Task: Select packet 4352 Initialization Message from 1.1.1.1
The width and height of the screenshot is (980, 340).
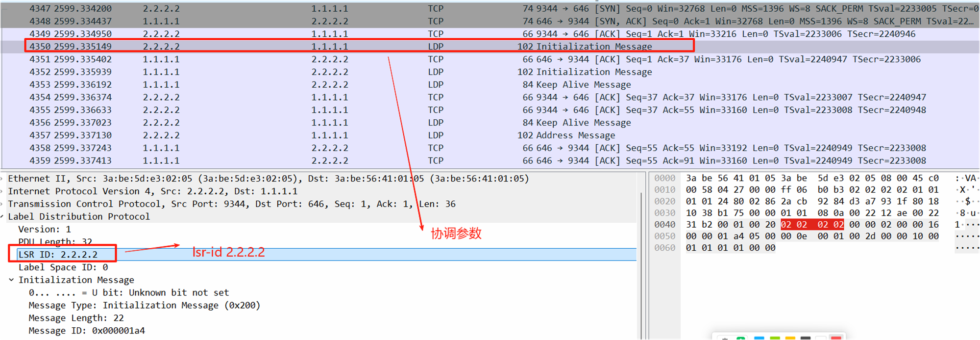Action: pyautogui.click(x=490, y=72)
